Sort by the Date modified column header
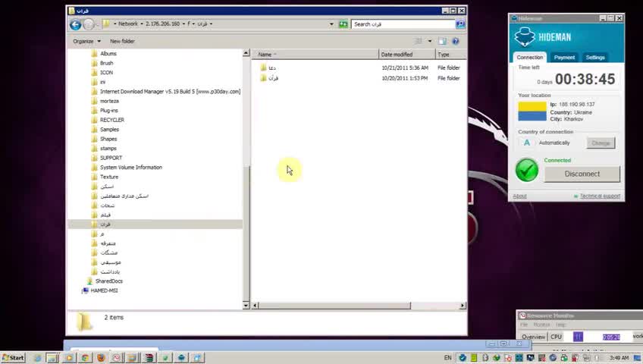Image resolution: width=643 pixels, height=364 pixels. point(406,54)
